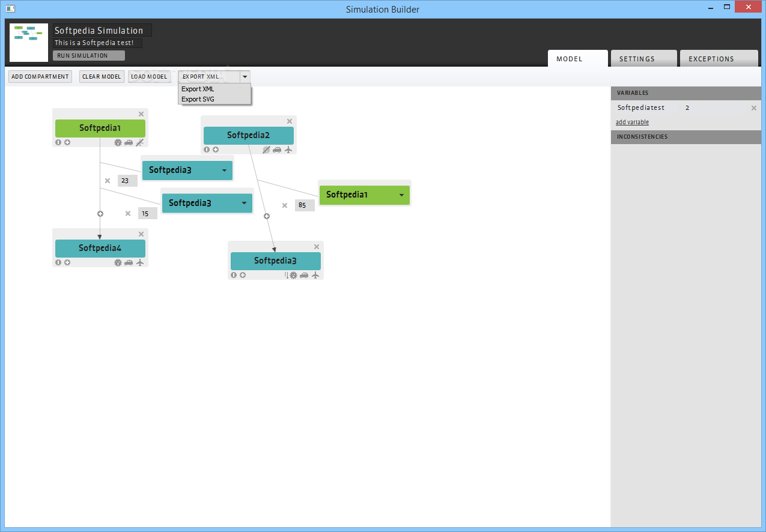766x532 pixels.
Task: Click plus icon under bottom Softpedia3 compartment
Action: [x=243, y=275]
